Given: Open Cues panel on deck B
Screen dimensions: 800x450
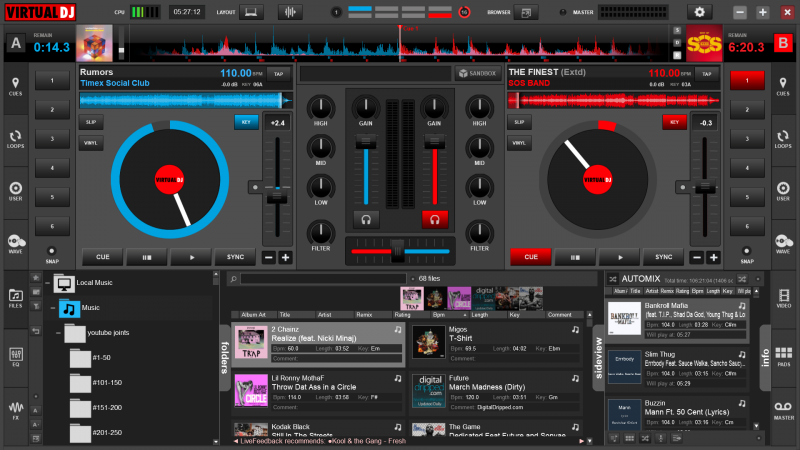Looking at the screenshot, I should pos(783,87).
